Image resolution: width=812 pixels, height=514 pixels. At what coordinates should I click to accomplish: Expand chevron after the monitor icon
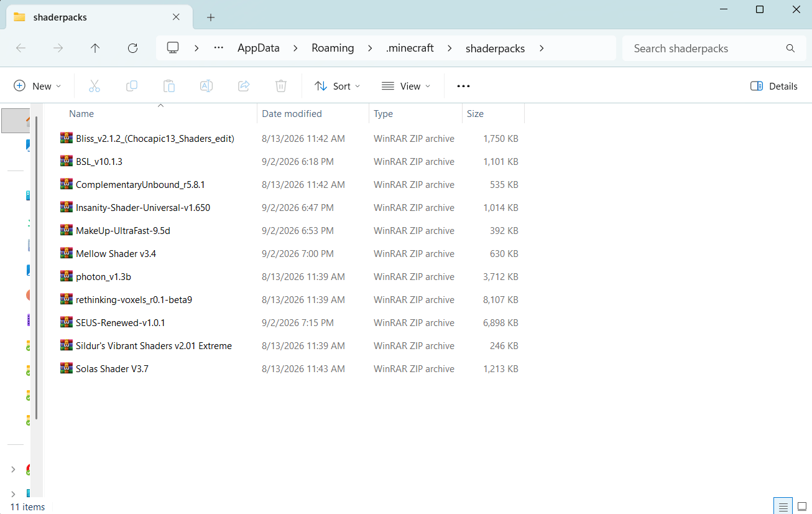pyautogui.click(x=196, y=48)
